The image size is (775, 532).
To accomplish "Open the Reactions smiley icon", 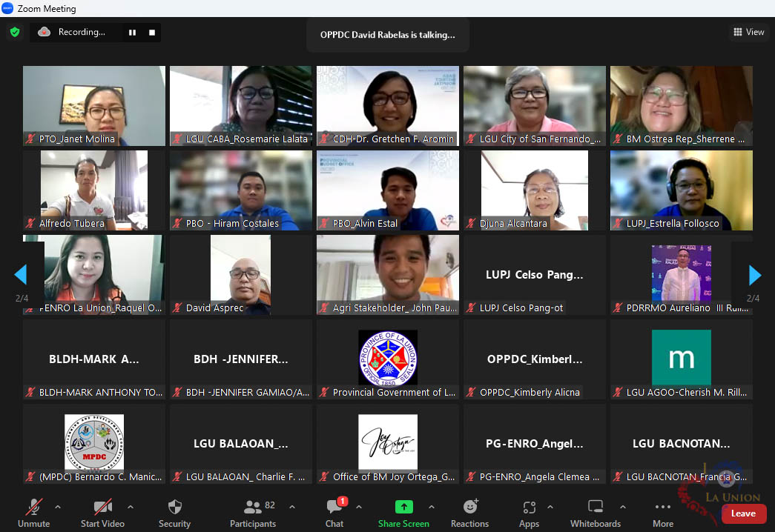I will [470, 507].
